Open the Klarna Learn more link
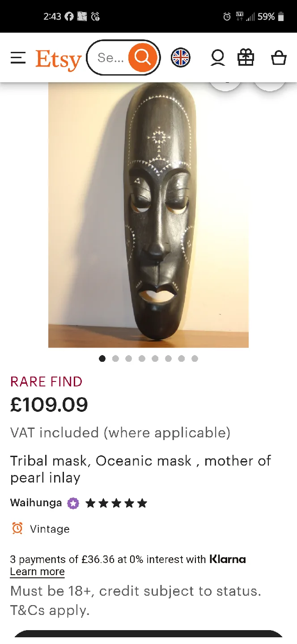The height and width of the screenshot is (644, 297). pyautogui.click(x=37, y=572)
